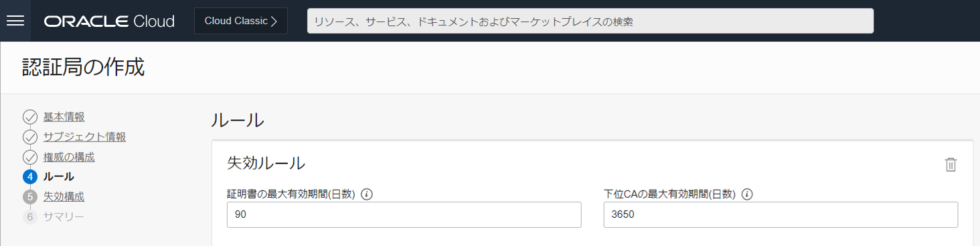Select step 5 circle for 失効構成
This screenshot has height=246, width=980.
[x=29, y=197]
